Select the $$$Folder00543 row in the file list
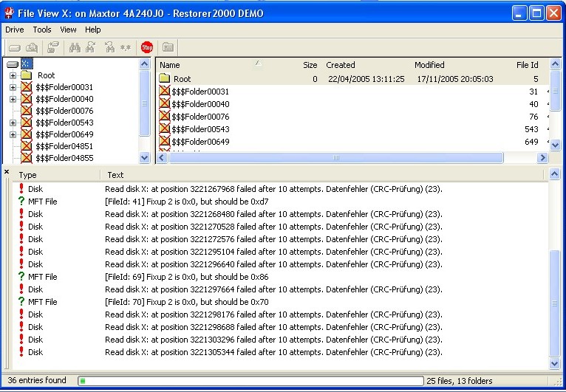The width and height of the screenshot is (566, 392). [352, 129]
